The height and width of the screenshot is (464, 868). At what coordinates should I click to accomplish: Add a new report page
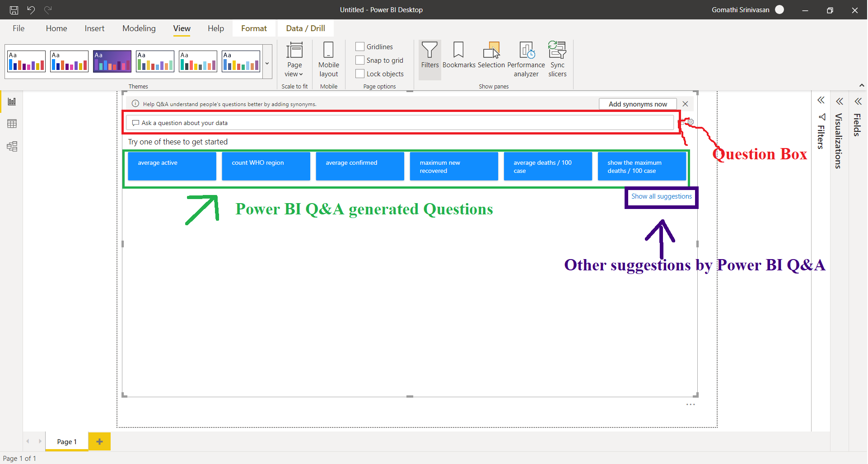coord(99,441)
